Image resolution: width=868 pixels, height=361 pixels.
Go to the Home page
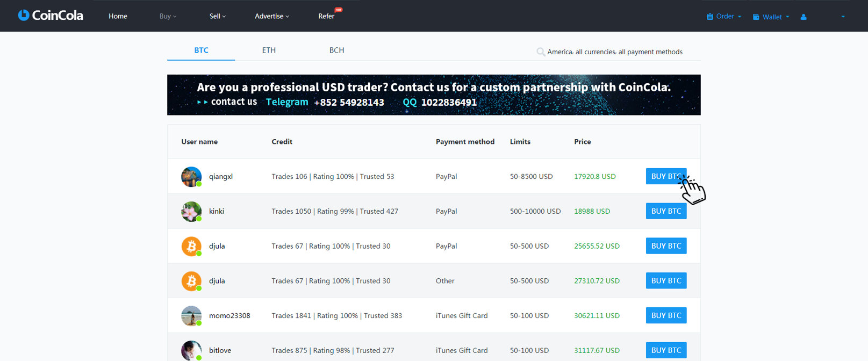[x=118, y=16]
